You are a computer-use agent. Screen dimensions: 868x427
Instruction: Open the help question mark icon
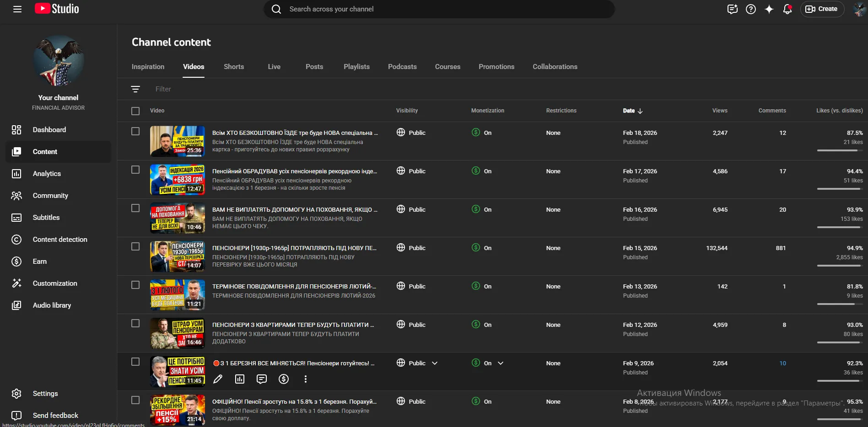click(751, 9)
